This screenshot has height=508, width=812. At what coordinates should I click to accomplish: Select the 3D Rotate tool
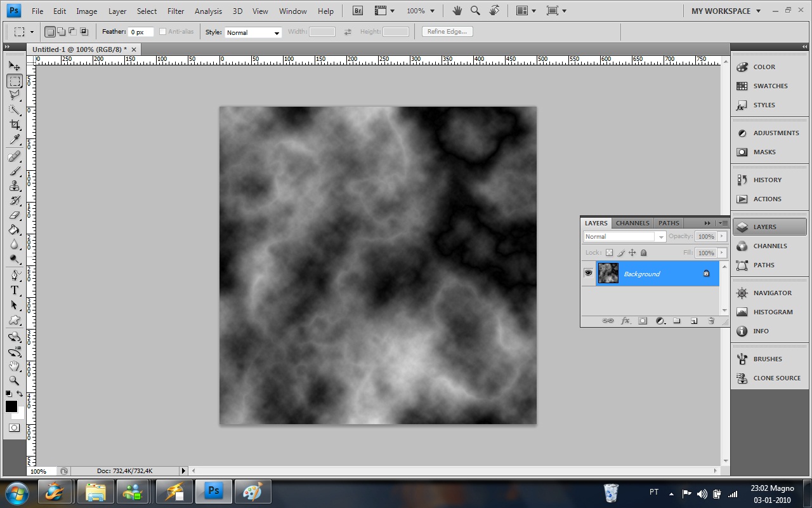14,337
